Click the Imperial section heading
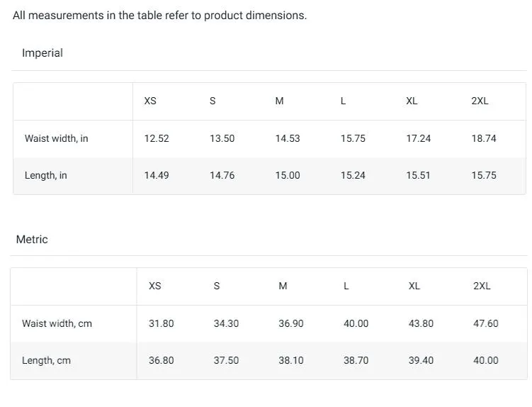Image resolution: width=532 pixels, height=407 pixels. [42, 53]
